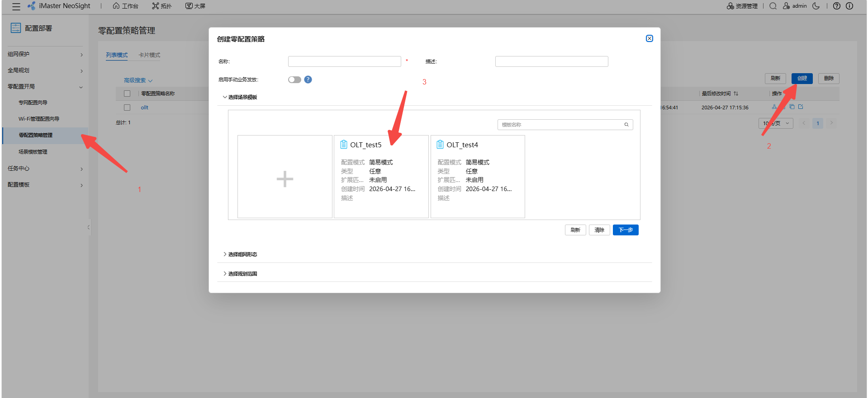The width and height of the screenshot is (868, 398).
Task: Click the 清除 clear button
Action: pyautogui.click(x=599, y=230)
